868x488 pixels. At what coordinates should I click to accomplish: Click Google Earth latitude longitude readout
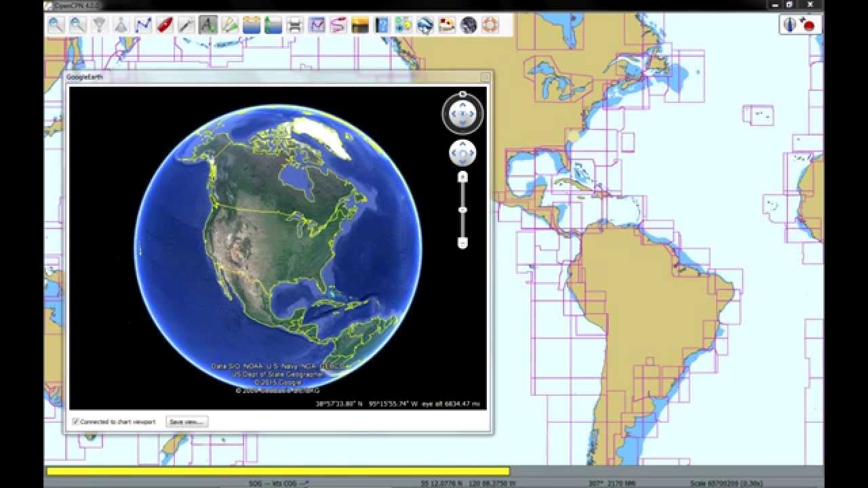coord(366,404)
